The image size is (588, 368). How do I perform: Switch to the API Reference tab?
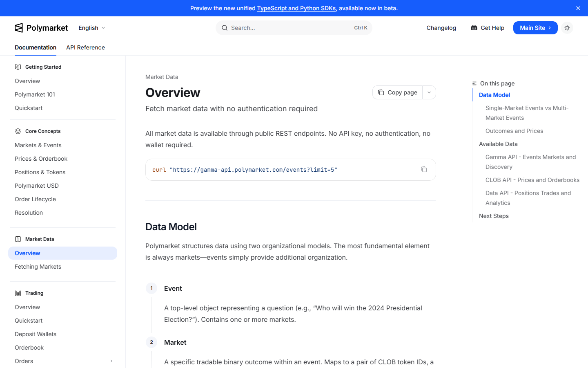click(85, 47)
